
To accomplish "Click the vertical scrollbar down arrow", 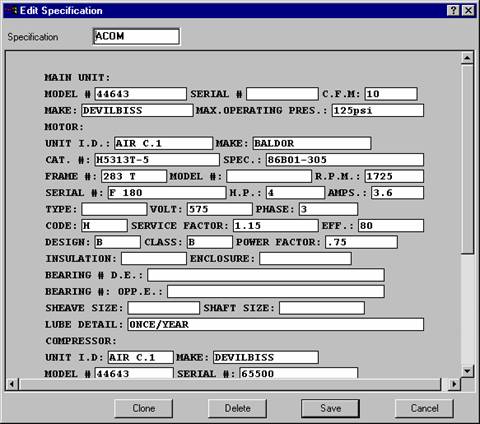I will click(467, 371).
